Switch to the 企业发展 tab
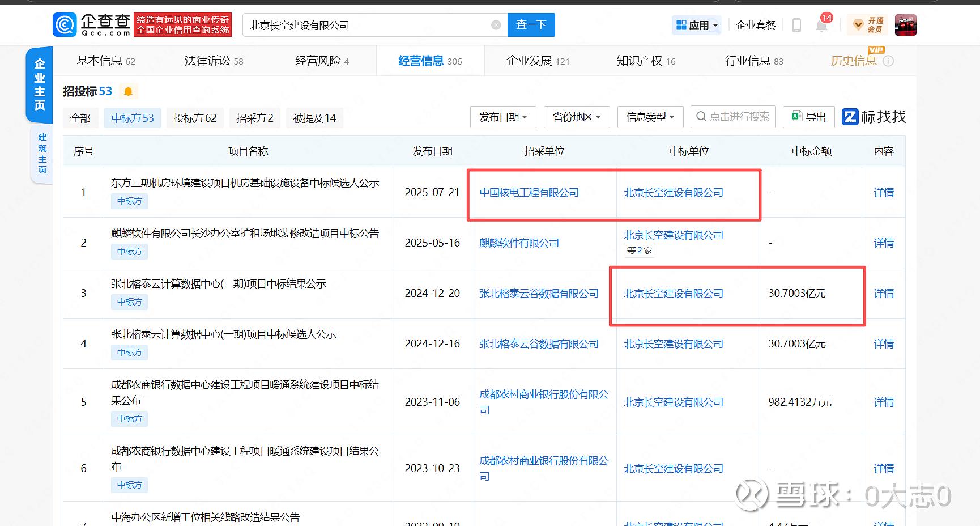The image size is (980, 526). (538, 61)
